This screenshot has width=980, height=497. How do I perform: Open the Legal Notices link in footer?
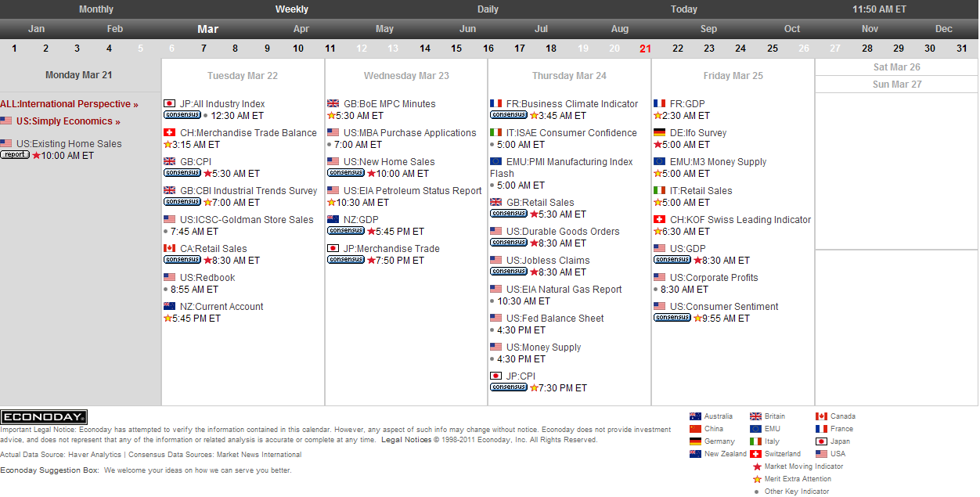[x=406, y=440]
